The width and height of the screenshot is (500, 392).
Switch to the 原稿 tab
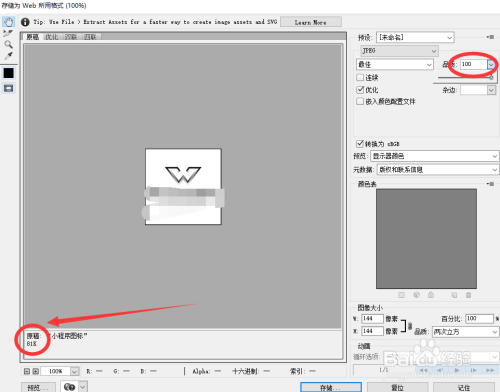point(33,37)
